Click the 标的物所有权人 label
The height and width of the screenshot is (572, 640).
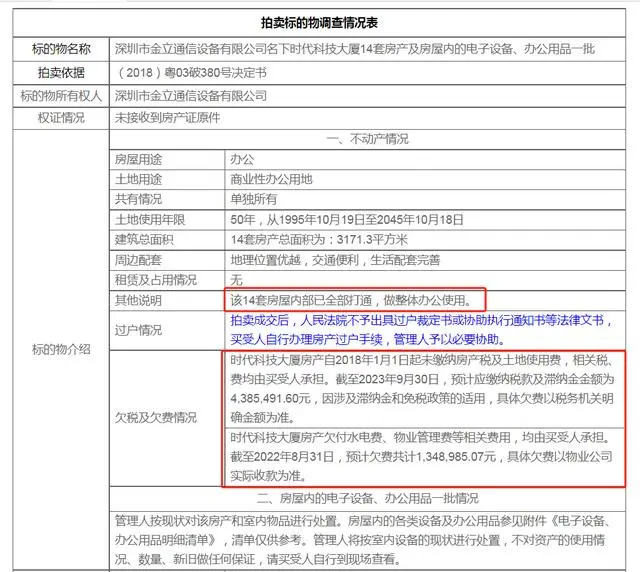tap(61, 96)
